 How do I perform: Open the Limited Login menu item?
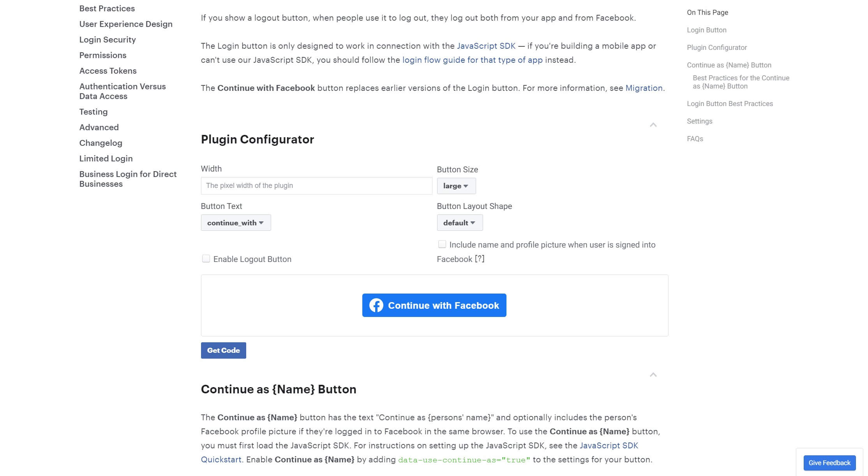click(x=106, y=158)
